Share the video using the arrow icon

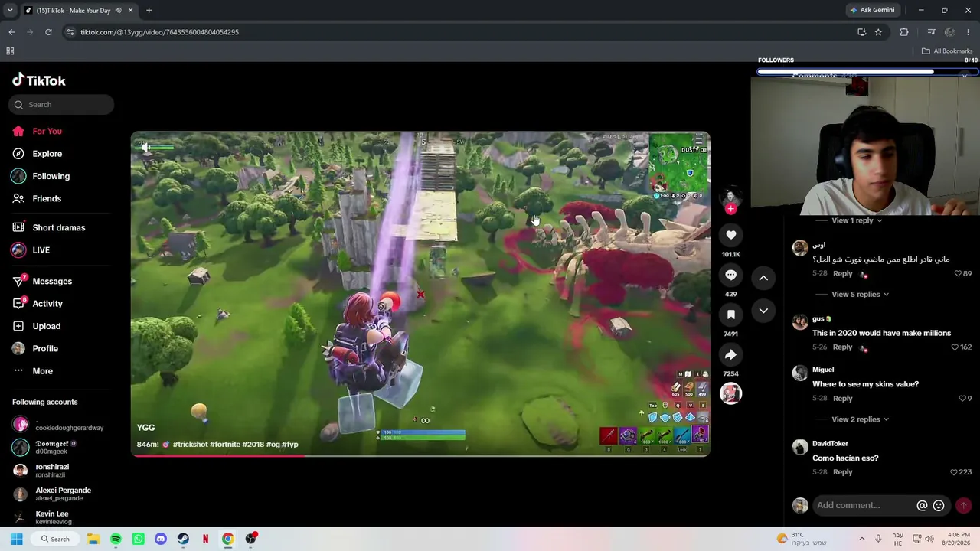(730, 354)
